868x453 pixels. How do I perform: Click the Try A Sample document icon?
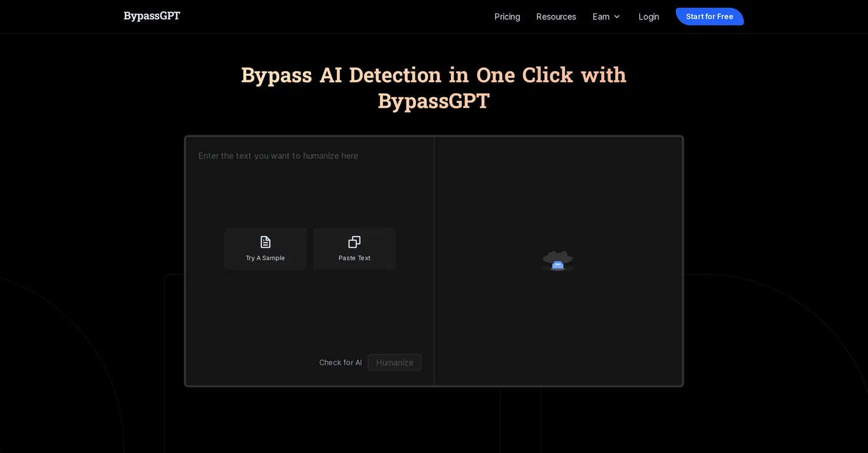click(265, 242)
